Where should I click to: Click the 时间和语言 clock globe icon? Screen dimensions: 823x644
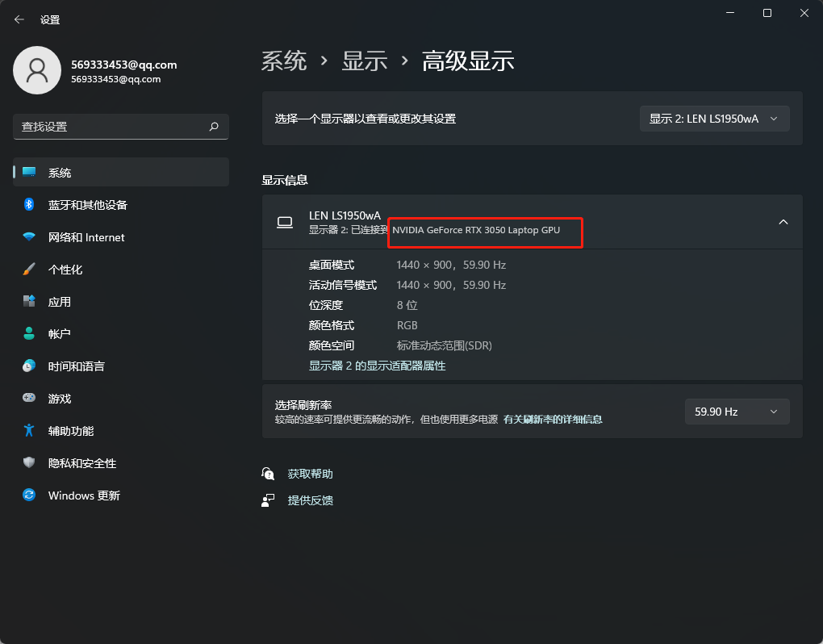pyautogui.click(x=29, y=366)
